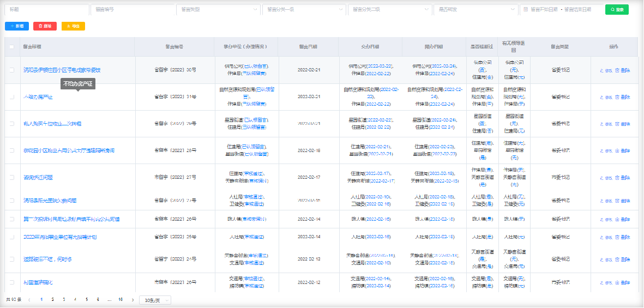This screenshot has height=308, width=644.
Task: Click the 留言编号 input field
Action: [x=133, y=9]
